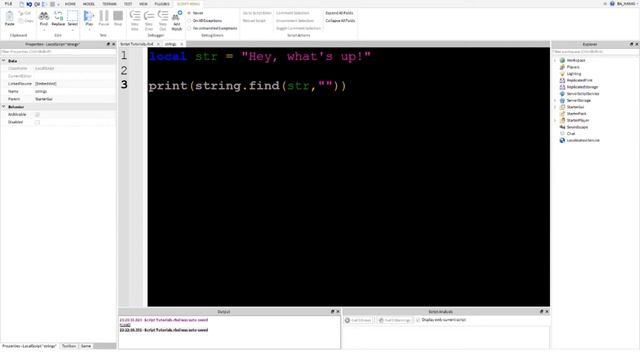Select the Workspace item icon in Explorer

click(x=562, y=60)
